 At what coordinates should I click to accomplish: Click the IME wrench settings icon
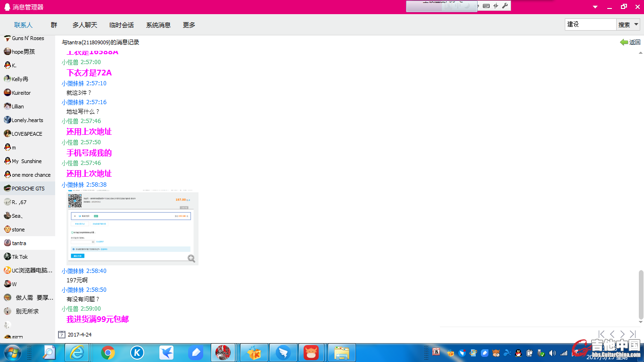(505, 6)
